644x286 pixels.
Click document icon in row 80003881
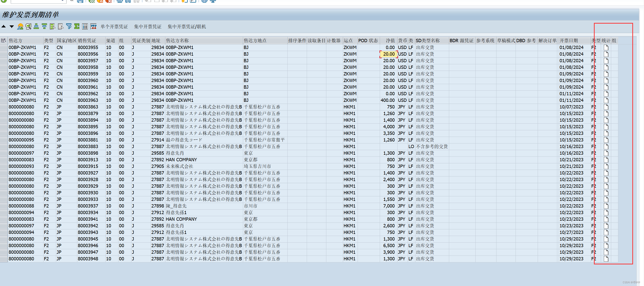click(x=606, y=140)
